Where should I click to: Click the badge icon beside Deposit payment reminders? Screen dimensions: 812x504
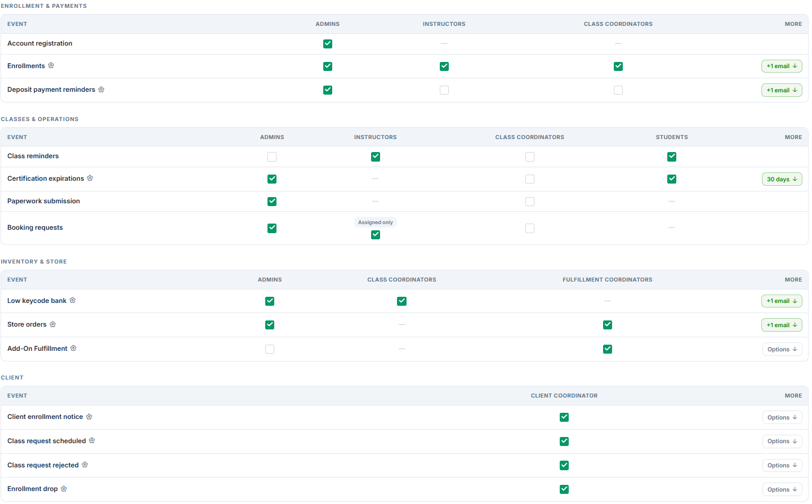(101, 90)
